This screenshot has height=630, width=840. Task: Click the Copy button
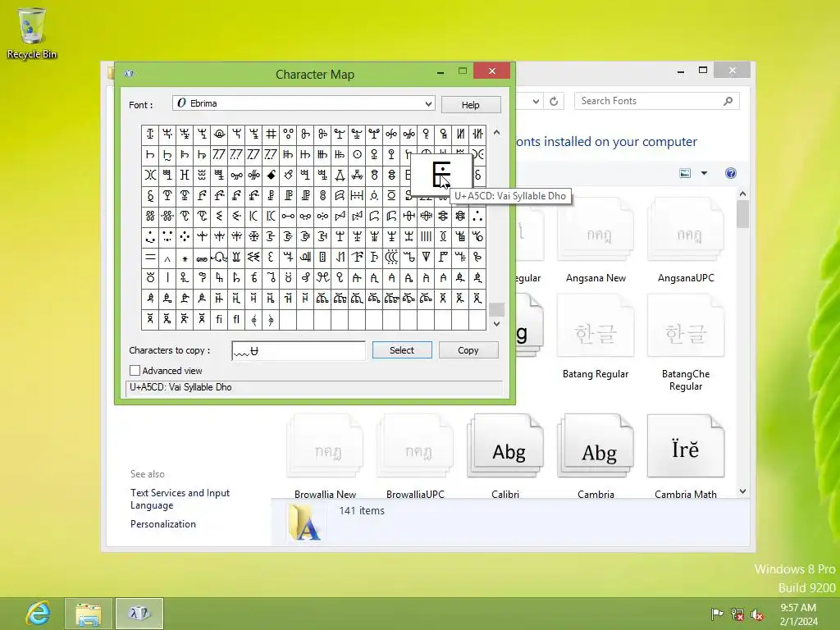pos(468,349)
